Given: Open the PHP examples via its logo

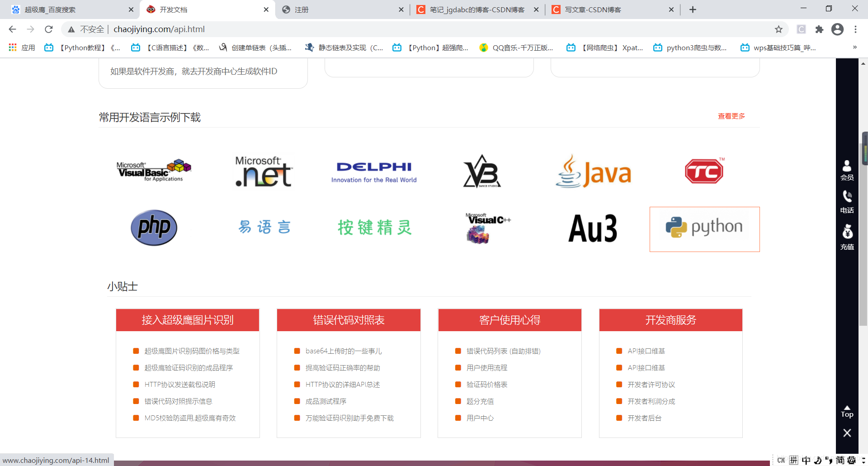Looking at the screenshot, I should (x=154, y=228).
